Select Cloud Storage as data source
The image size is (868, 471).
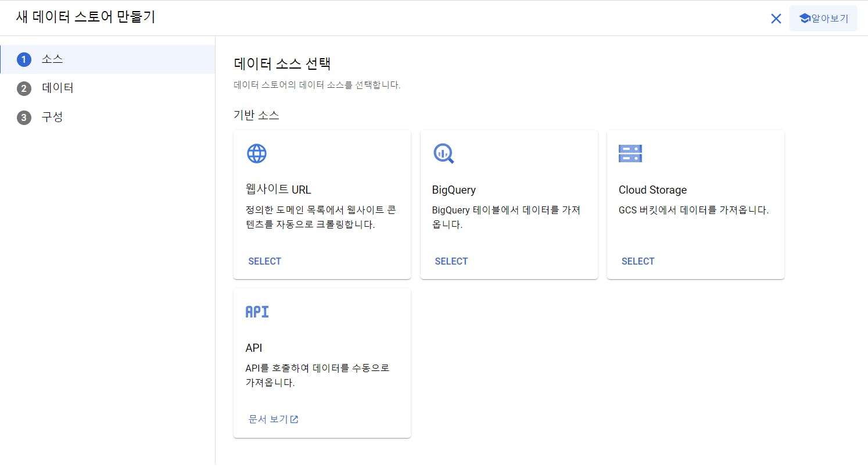[x=638, y=261]
